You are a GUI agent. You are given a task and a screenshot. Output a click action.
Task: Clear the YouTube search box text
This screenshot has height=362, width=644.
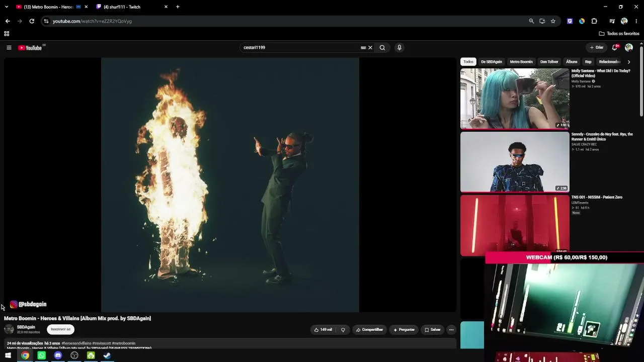point(370,48)
